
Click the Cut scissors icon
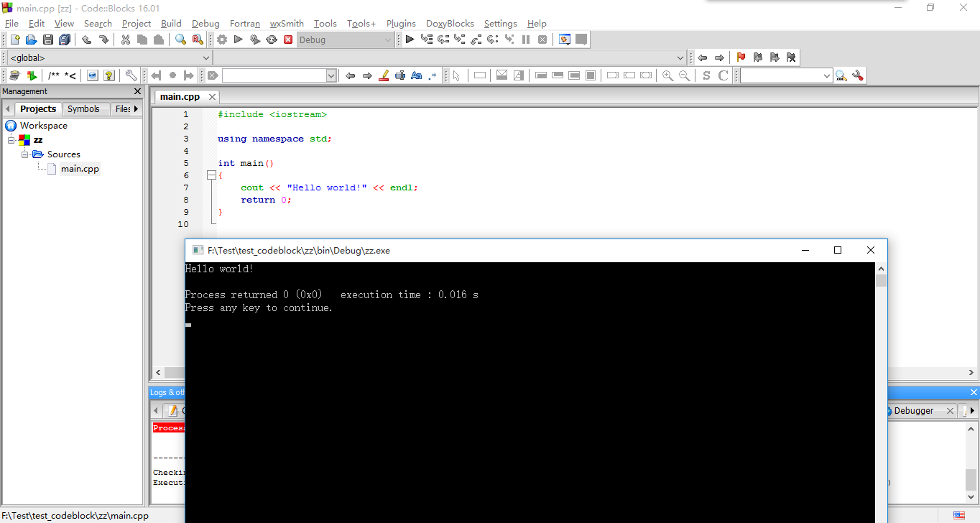(126, 40)
